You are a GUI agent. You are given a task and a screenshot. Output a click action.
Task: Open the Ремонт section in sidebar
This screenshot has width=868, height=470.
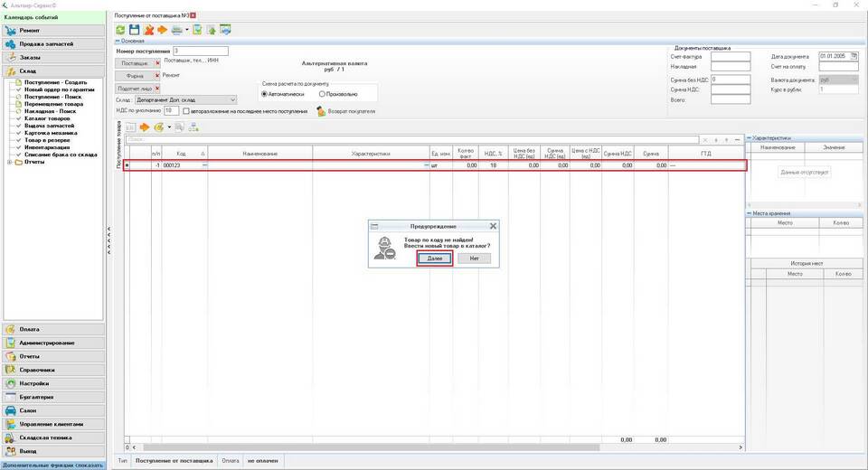click(52, 30)
